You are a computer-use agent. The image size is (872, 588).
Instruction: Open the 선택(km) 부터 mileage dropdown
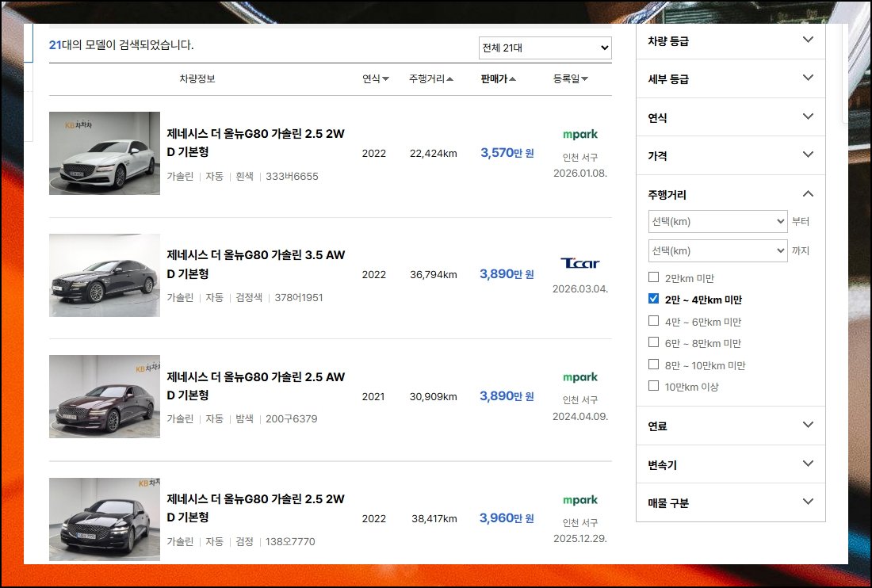(717, 221)
